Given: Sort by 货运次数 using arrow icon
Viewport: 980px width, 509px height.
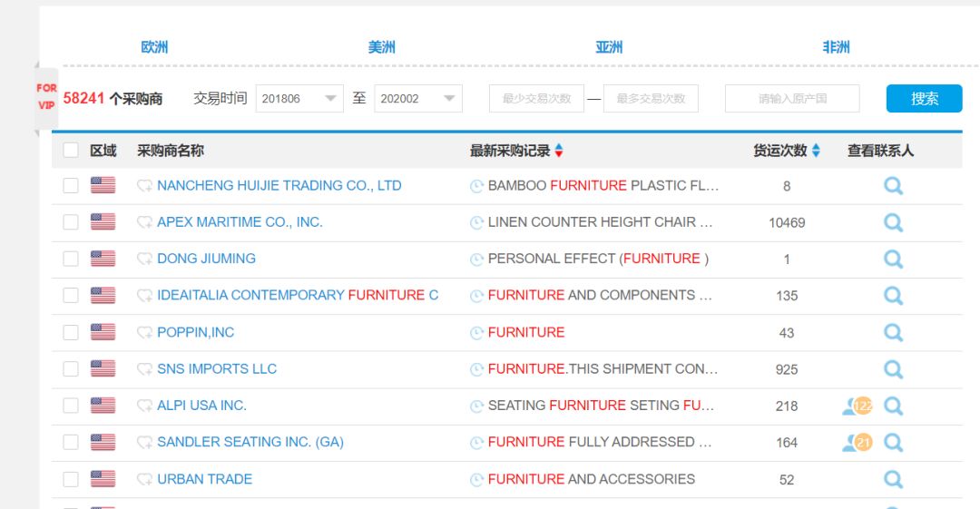Looking at the screenshot, I should (816, 151).
